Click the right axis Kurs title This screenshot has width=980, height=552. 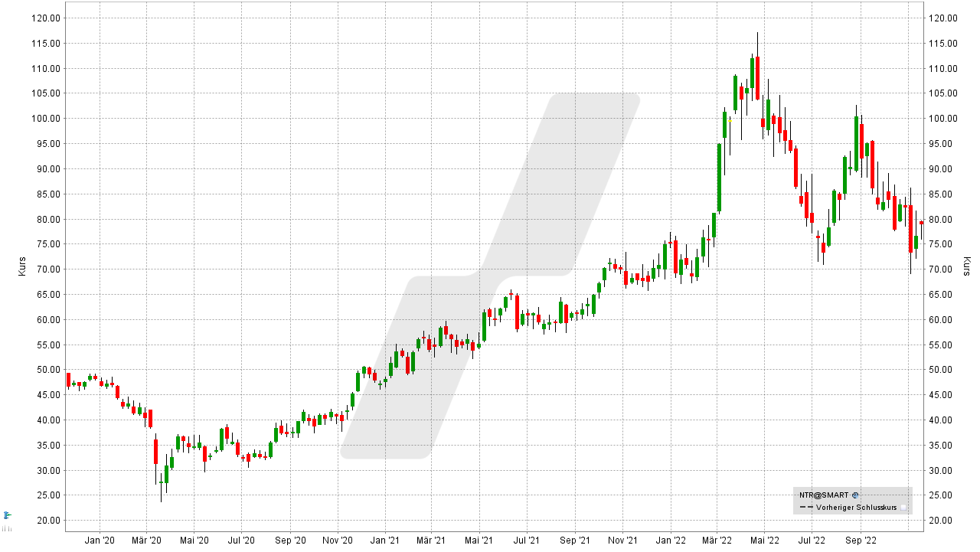(x=966, y=266)
